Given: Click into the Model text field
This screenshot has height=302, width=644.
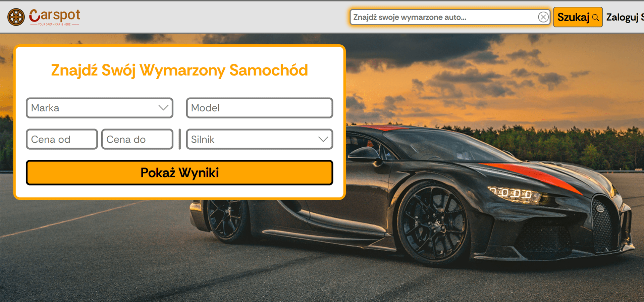Looking at the screenshot, I should 260,108.
